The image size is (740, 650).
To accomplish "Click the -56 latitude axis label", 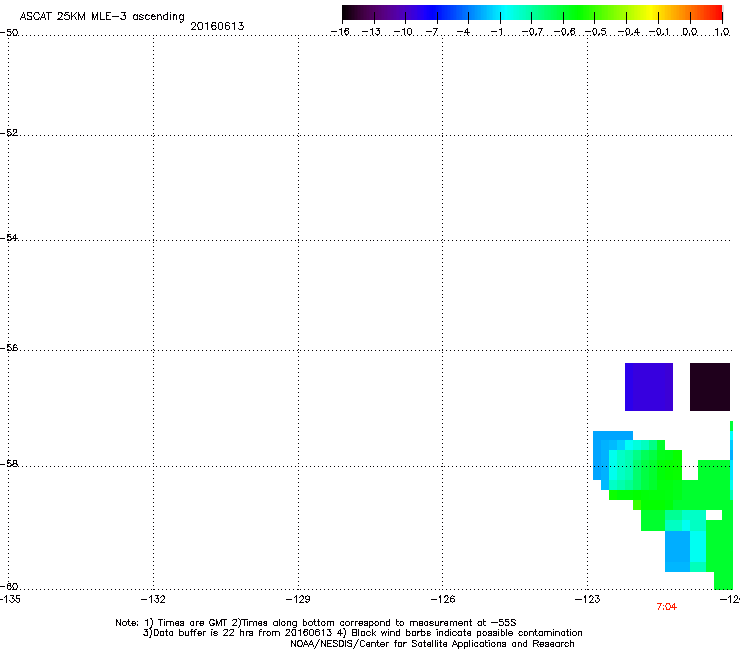I will [9, 347].
